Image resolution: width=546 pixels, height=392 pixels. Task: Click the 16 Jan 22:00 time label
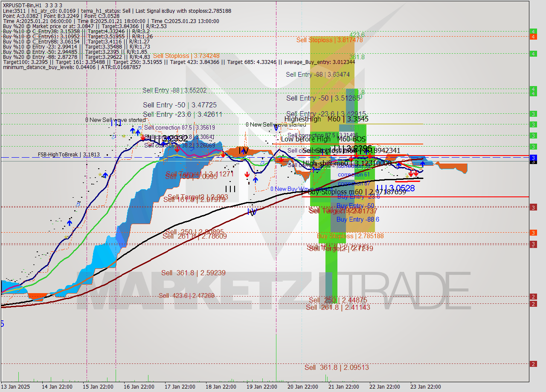click(x=140, y=387)
